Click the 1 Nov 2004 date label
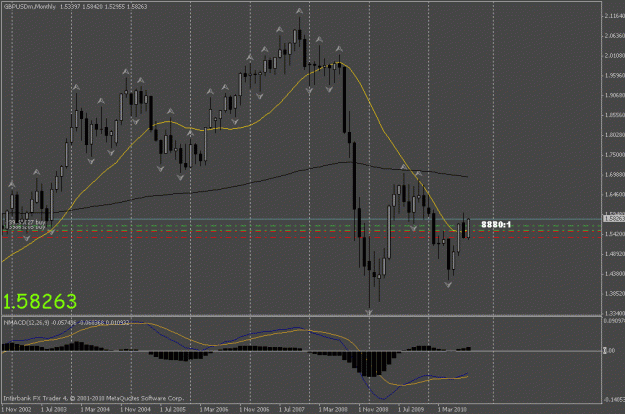The image size is (625, 414). pos(136,409)
